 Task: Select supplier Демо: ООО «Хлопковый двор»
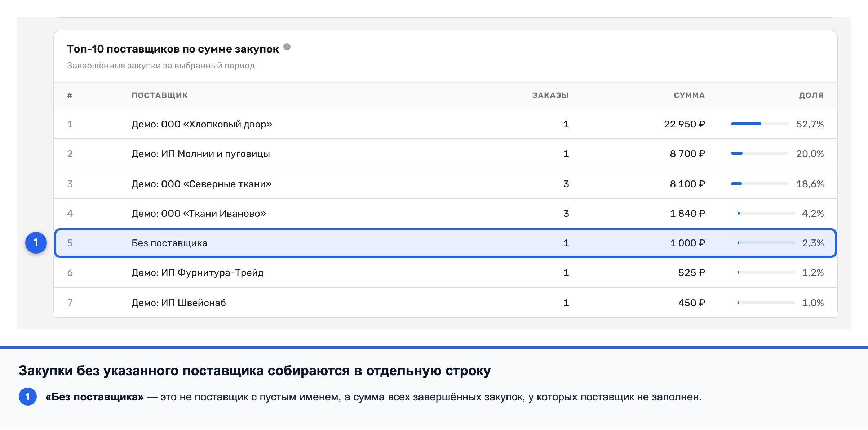click(202, 124)
